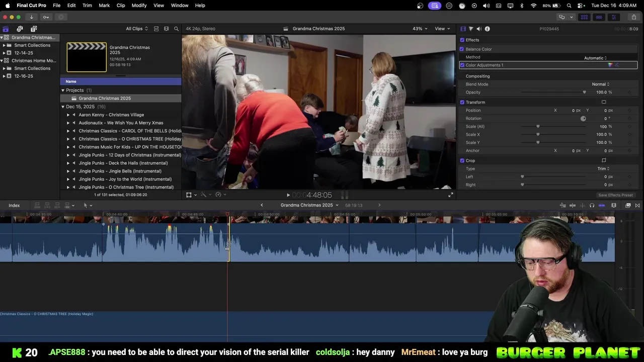Select Jingle Punks - Jingle Bells (Instrumental) clip

[120, 171]
